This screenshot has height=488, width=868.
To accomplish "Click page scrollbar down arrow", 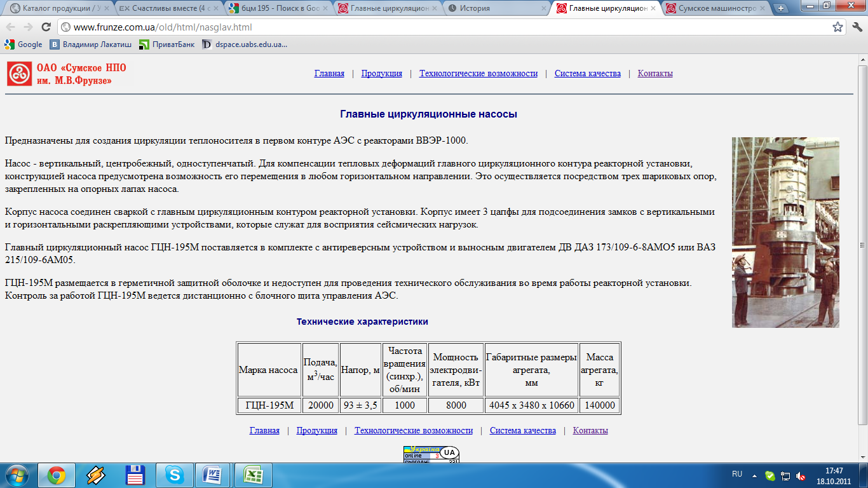I will point(863,457).
